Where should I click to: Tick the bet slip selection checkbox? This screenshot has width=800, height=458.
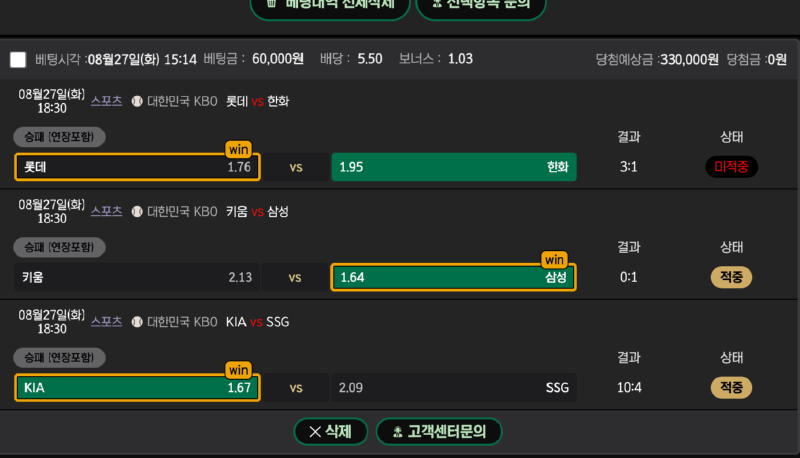point(18,60)
